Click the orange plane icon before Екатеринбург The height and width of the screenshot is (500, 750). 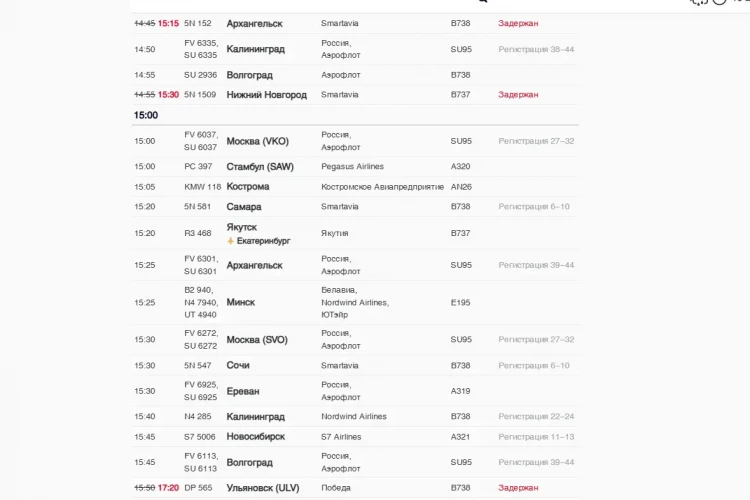pyautogui.click(x=231, y=241)
